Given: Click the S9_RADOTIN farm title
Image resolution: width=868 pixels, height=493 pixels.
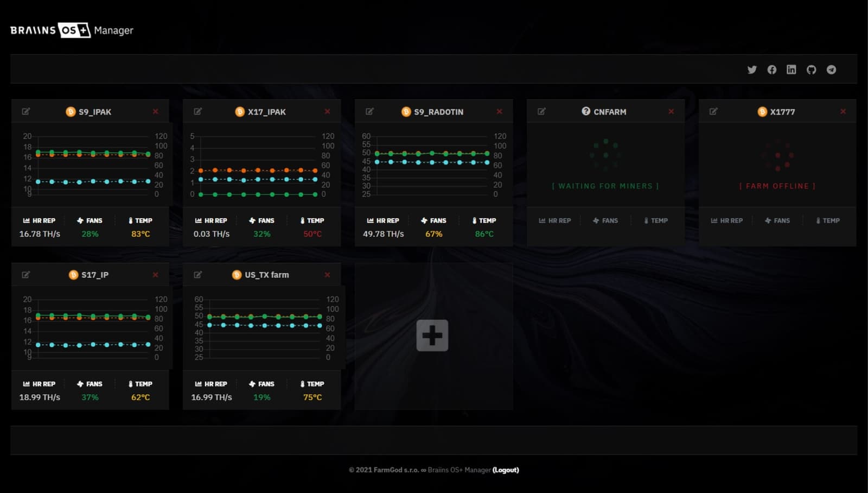Looking at the screenshot, I should coord(438,112).
